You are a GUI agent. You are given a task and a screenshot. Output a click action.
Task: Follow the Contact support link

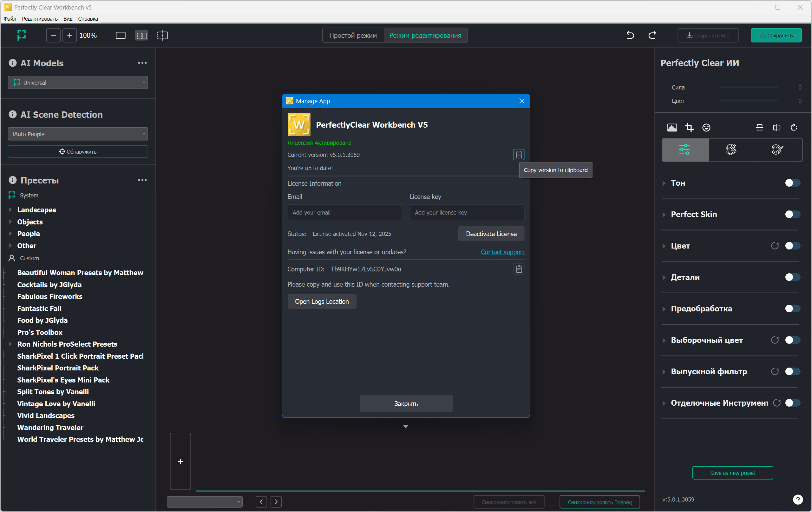pyautogui.click(x=502, y=252)
